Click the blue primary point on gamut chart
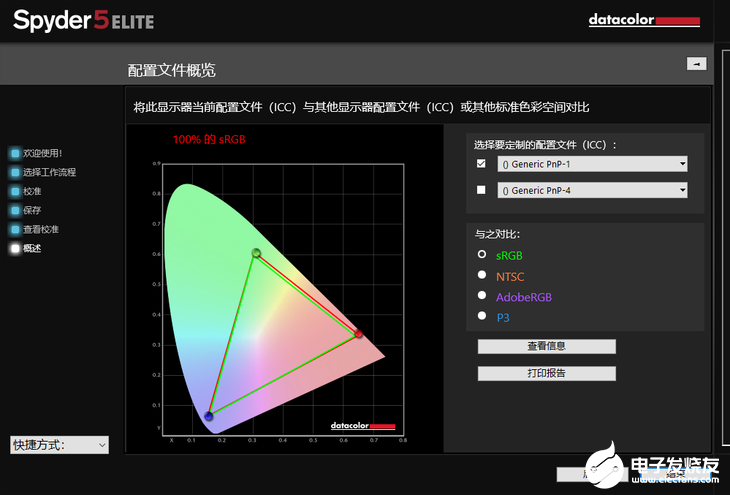The image size is (730, 495). (209, 416)
